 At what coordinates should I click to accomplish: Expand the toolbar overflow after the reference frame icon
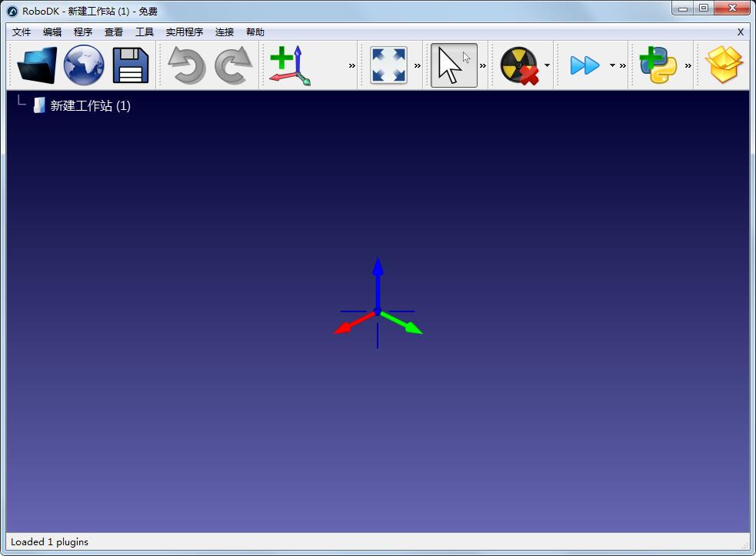point(352,65)
